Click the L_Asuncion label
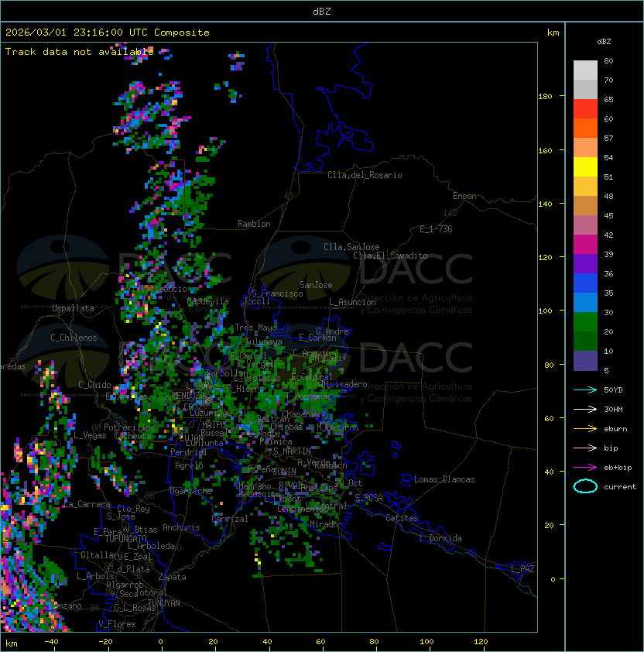This screenshot has width=644, height=652. click(352, 302)
